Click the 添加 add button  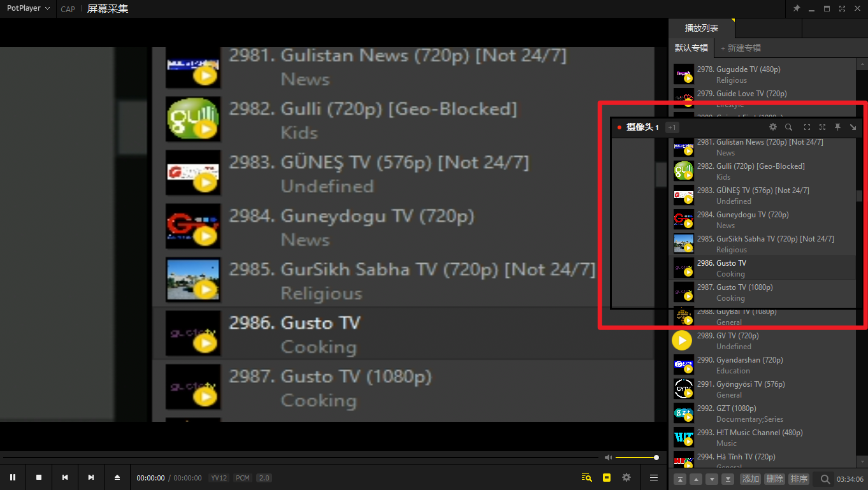click(x=751, y=479)
